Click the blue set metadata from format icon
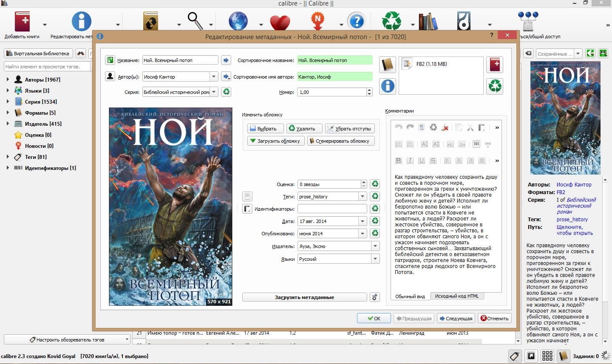 pyautogui.click(x=388, y=86)
